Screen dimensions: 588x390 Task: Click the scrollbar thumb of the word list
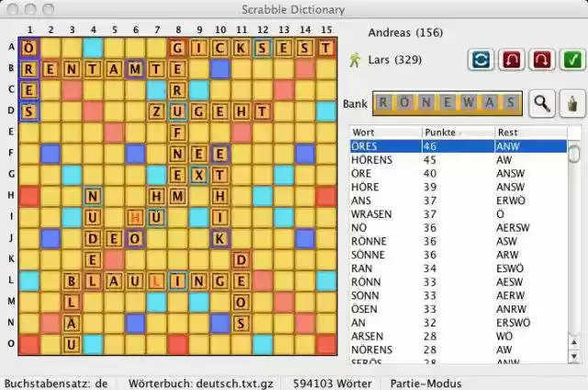coord(573,153)
